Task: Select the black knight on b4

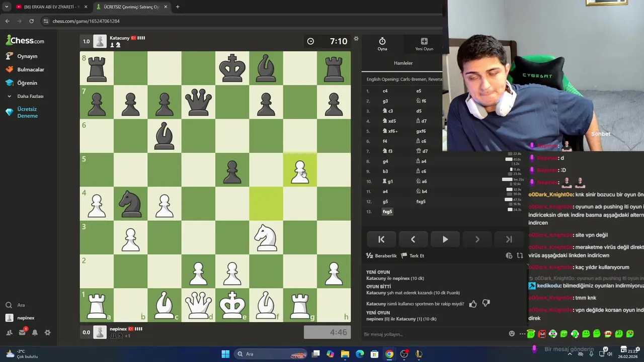Action: coord(131,204)
